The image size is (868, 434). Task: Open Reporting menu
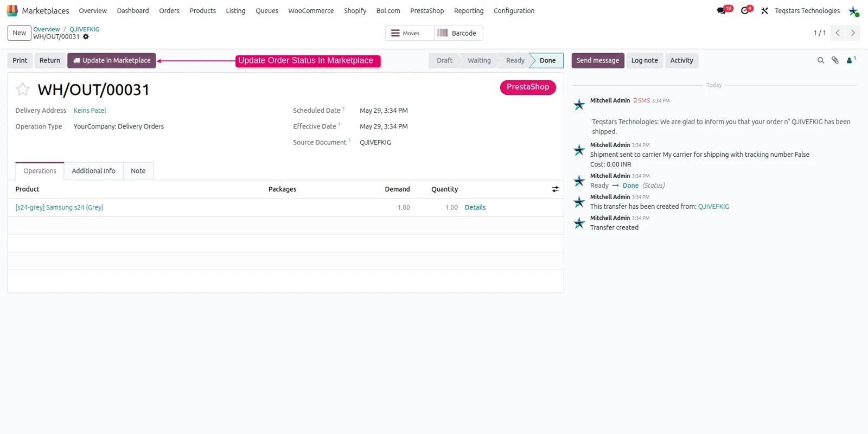469,11
